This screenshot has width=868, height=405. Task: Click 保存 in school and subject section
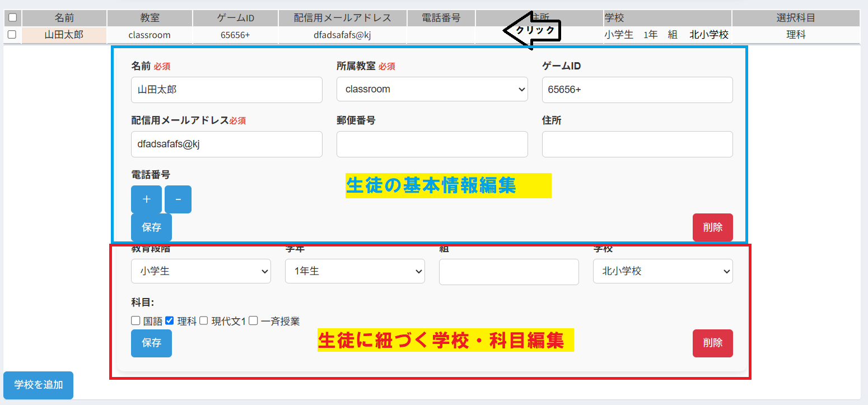(x=151, y=343)
